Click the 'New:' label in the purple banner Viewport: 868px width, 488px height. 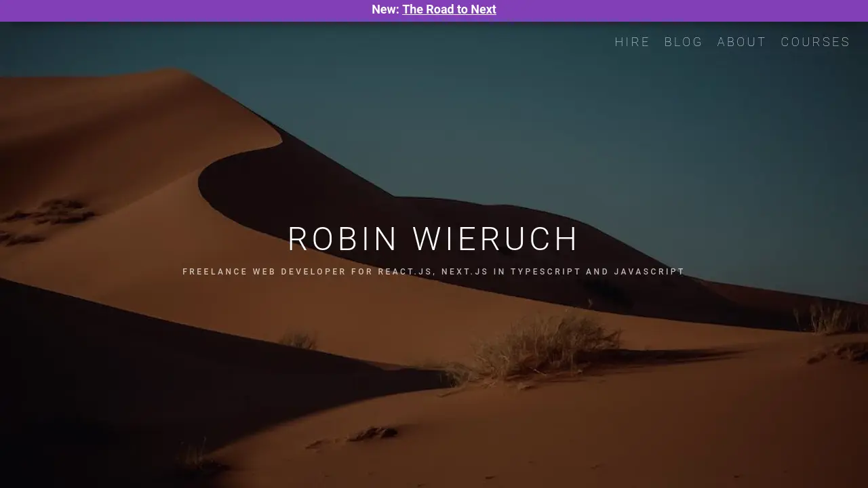(x=385, y=9)
